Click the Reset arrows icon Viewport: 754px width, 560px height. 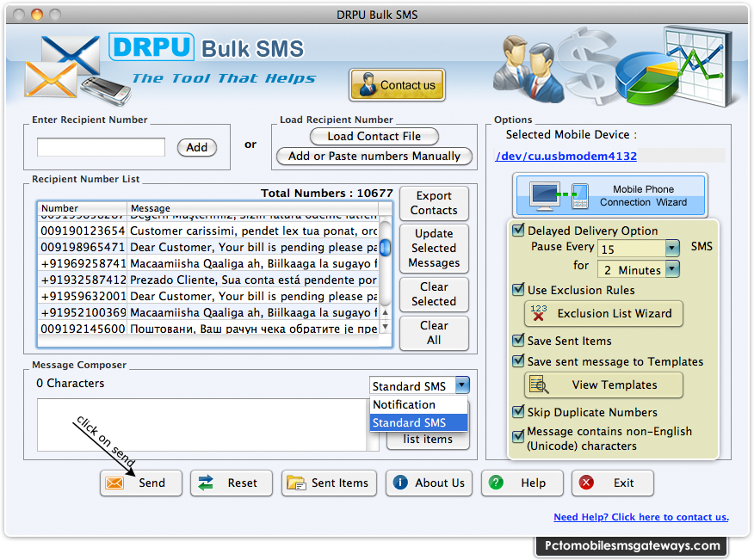click(206, 483)
